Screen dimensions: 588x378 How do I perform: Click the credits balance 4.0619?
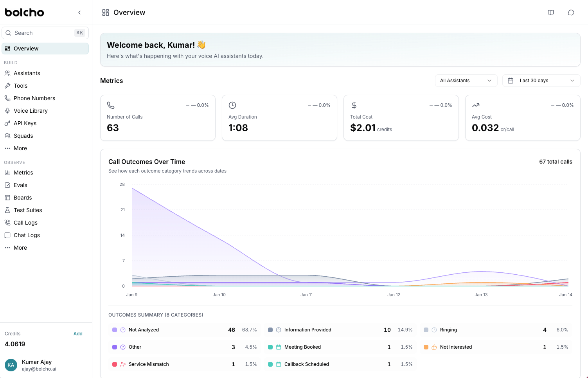tap(15, 344)
